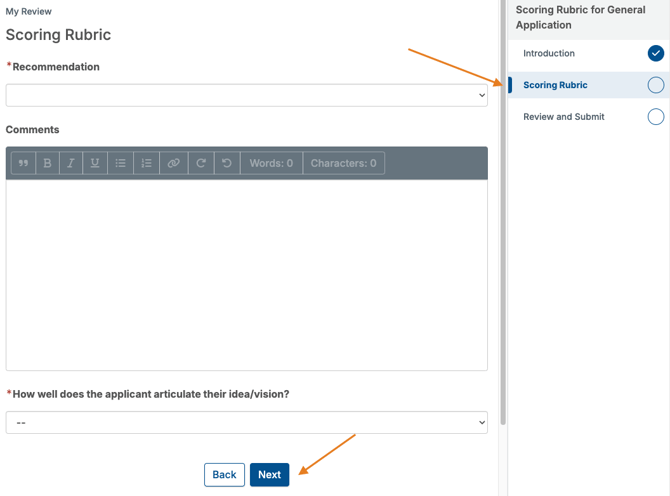
Task: Click the insert link icon
Action: (174, 163)
